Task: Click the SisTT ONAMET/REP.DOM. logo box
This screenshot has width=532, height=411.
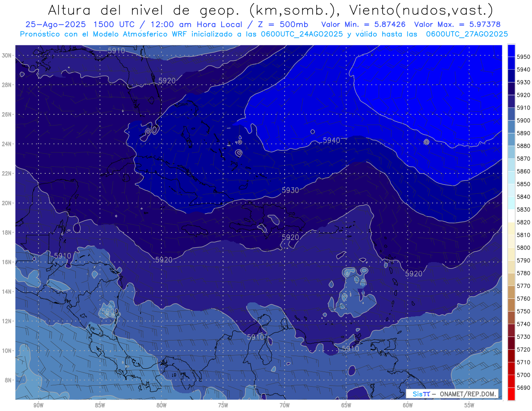Action: (452, 394)
